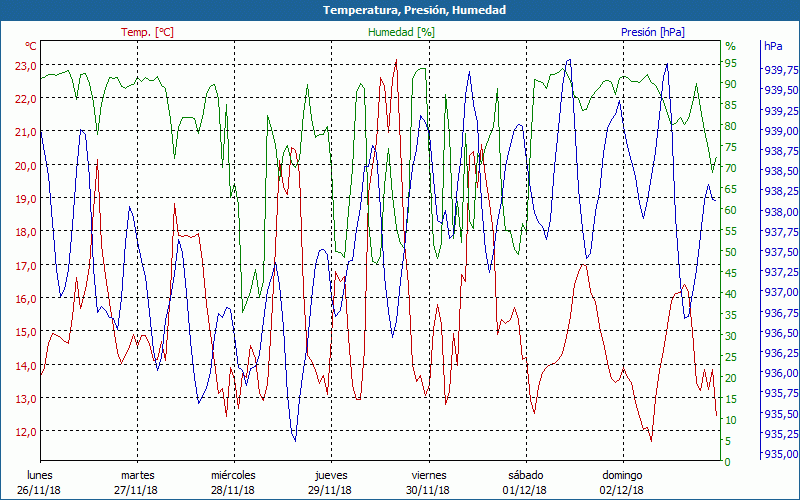Click the 40 humidity axis value

[x=731, y=294]
